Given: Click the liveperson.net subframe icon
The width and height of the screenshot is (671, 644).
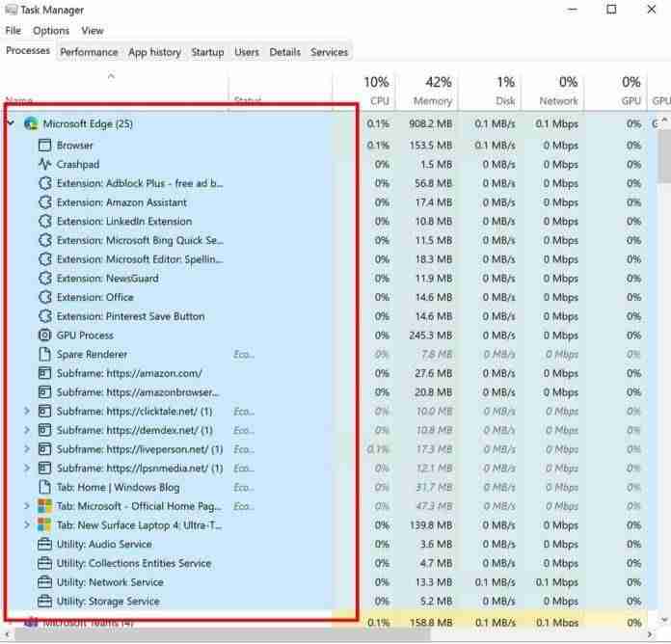Looking at the screenshot, I should pyautogui.click(x=44, y=449).
